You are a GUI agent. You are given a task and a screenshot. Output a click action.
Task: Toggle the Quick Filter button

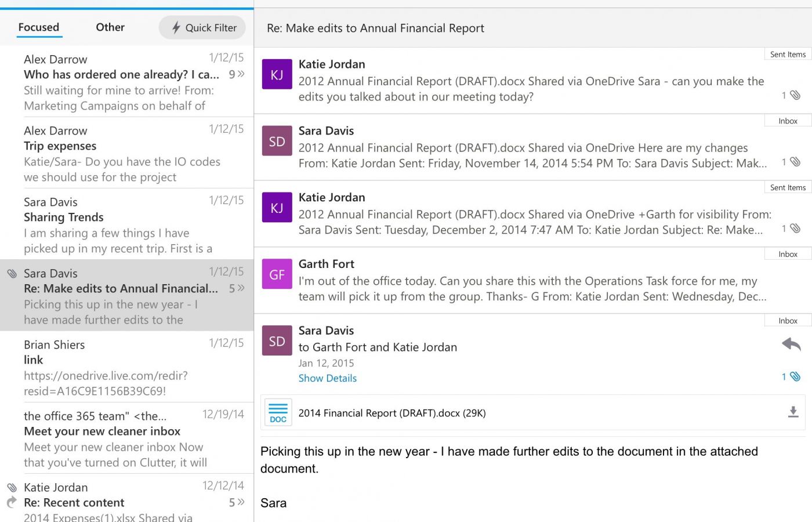(202, 28)
